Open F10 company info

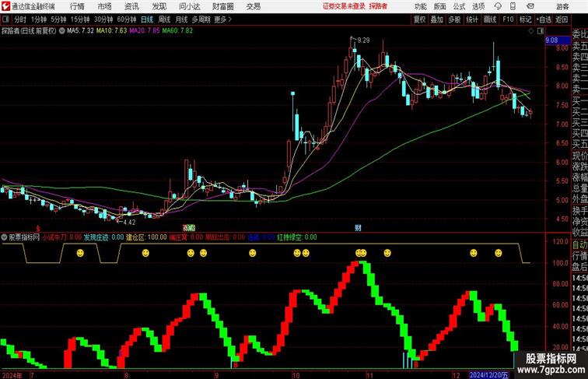click(x=508, y=19)
